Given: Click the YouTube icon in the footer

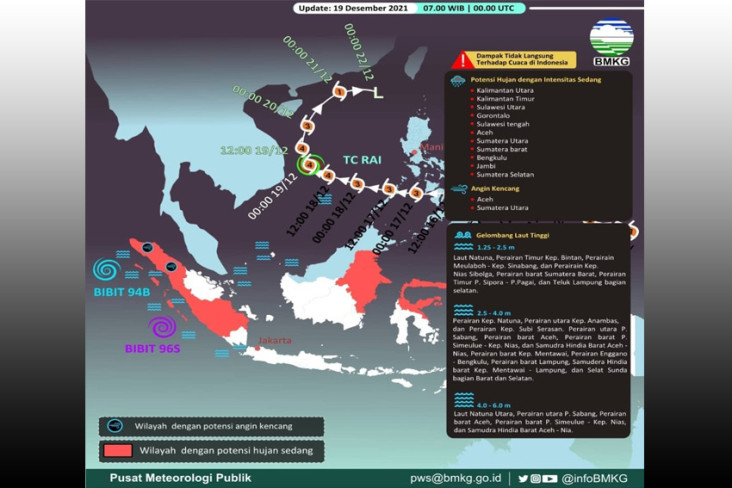Looking at the screenshot, I should (x=550, y=478).
